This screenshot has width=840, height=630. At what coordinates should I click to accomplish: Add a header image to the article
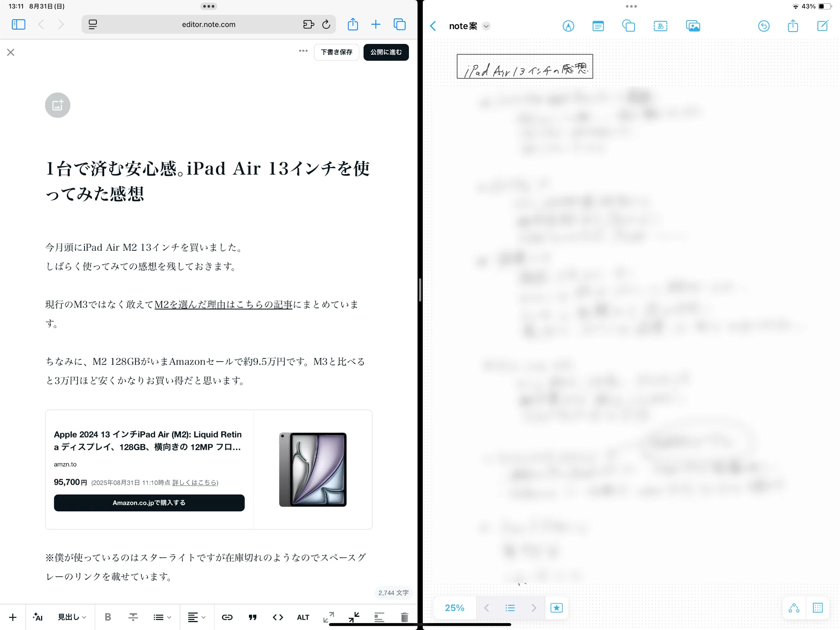[x=57, y=105]
